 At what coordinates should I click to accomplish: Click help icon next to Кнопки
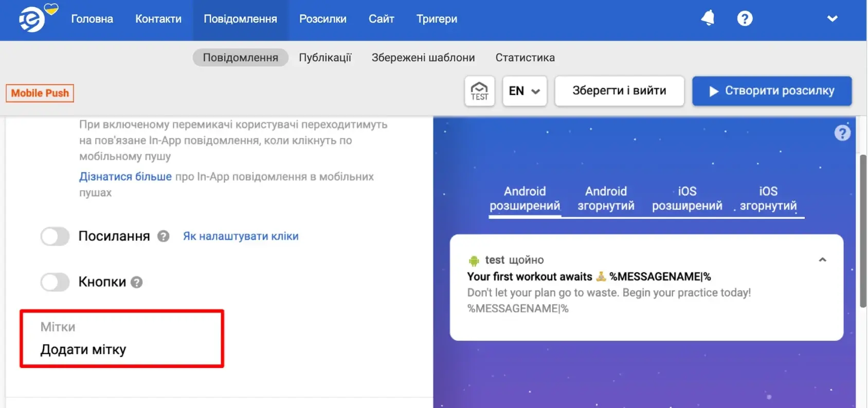click(x=136, y=282)
